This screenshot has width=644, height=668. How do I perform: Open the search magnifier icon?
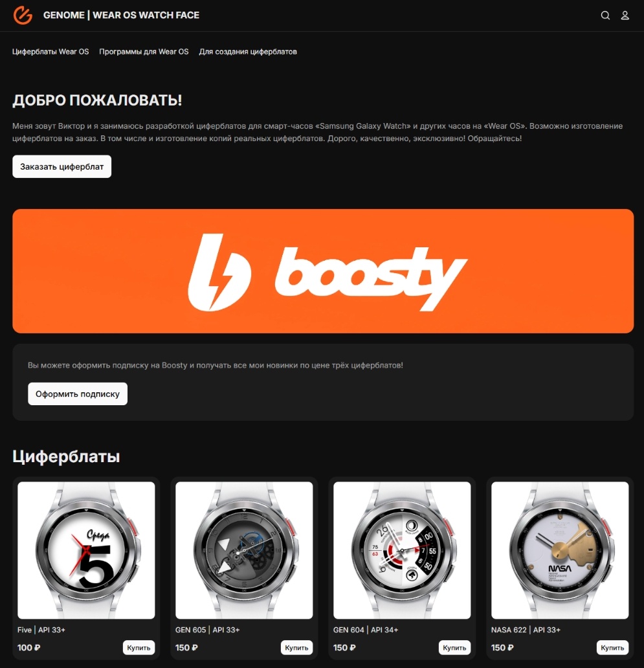click(x=605, y=16)
